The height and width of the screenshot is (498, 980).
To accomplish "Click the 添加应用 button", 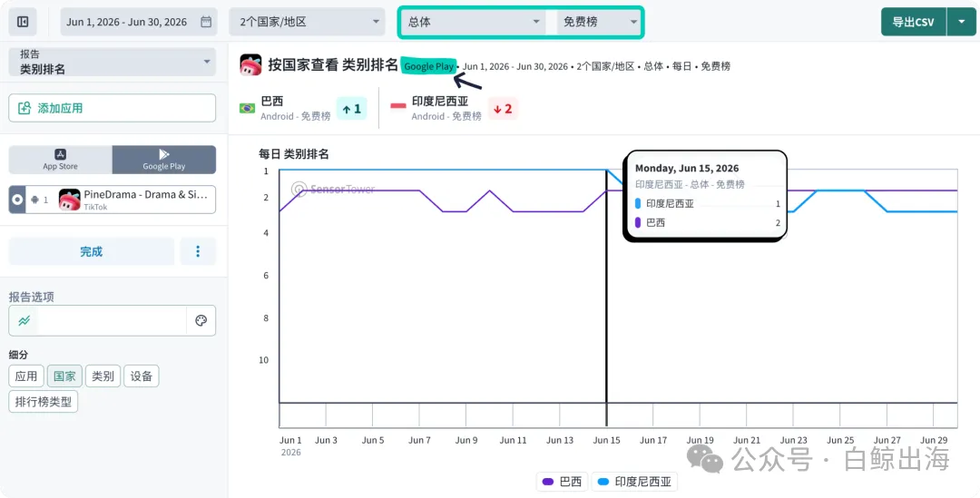I will tap(113, 108).
